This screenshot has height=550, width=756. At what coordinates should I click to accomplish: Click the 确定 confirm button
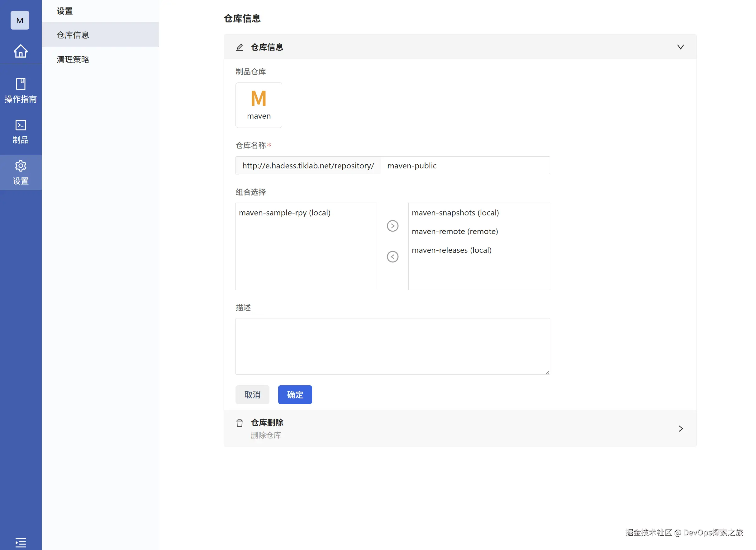(x=295, y=394)
